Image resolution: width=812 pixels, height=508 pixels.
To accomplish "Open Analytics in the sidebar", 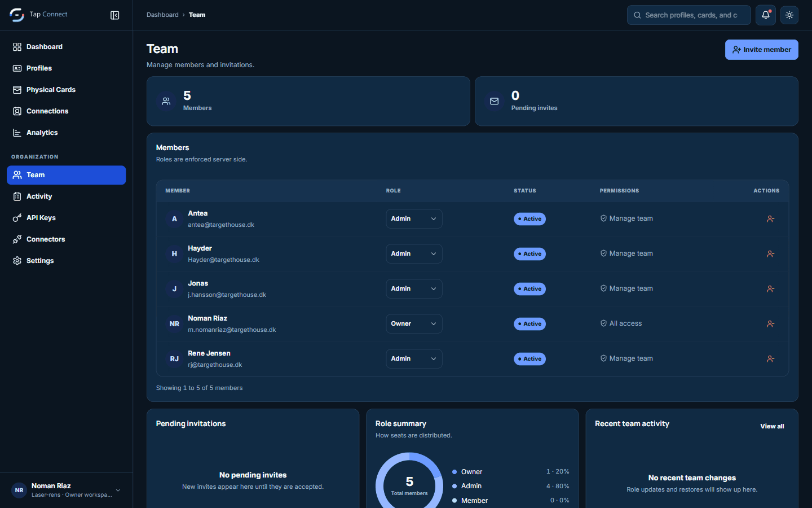I will pos(66,133).
